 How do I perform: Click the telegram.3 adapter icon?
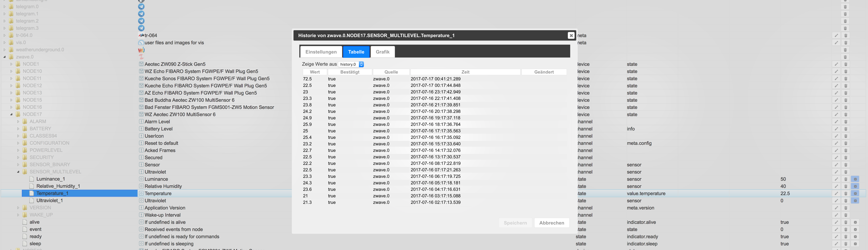[x=141, y=28]
